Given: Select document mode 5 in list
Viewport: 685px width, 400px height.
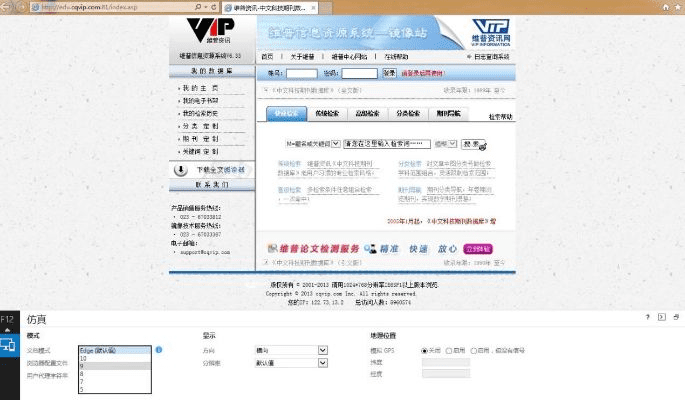Looking at the screenshot, I should click(x=115, y=389).
